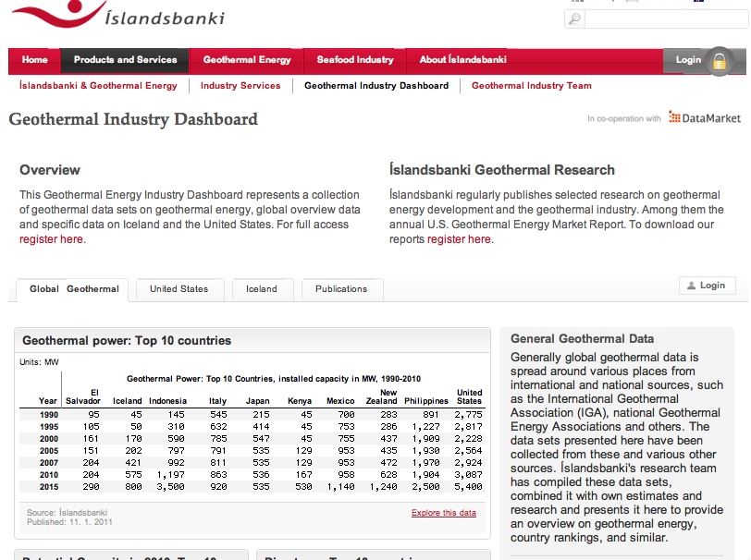Switch to the Iceland tab
The width and height of the screenshot is (751, 560).
(x=261, y=289)
